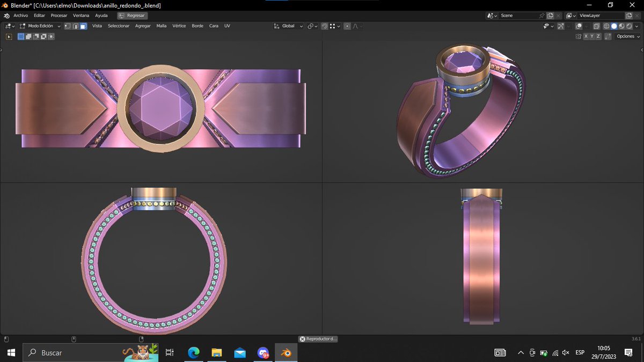Choose the invert selection mode icon
Viewport: 644px width, 362px height.
click(43, 36)
